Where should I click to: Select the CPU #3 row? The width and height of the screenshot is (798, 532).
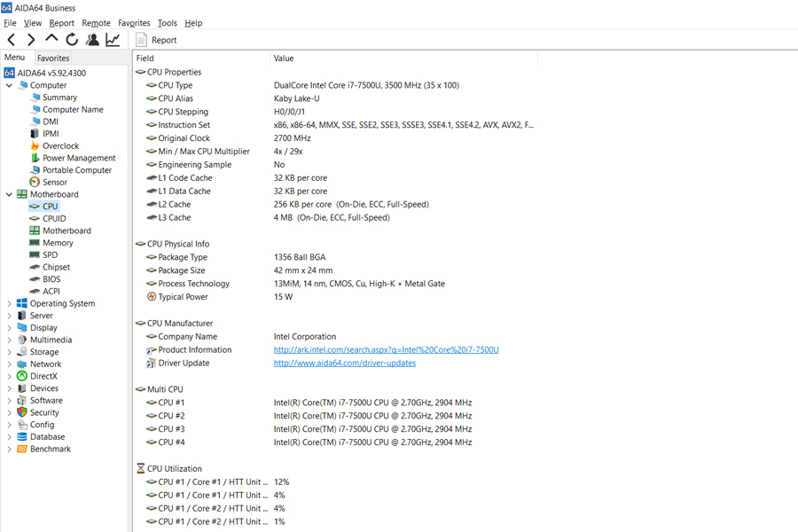[x=336, y=429]
